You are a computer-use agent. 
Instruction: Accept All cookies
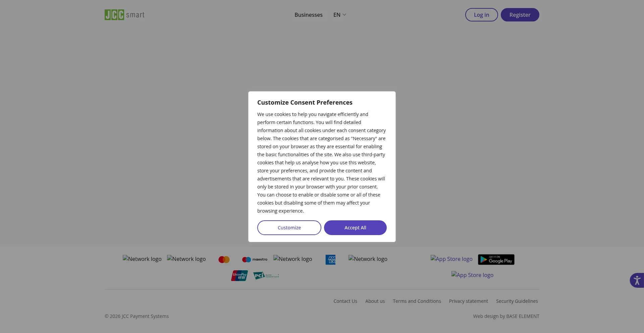355,228
